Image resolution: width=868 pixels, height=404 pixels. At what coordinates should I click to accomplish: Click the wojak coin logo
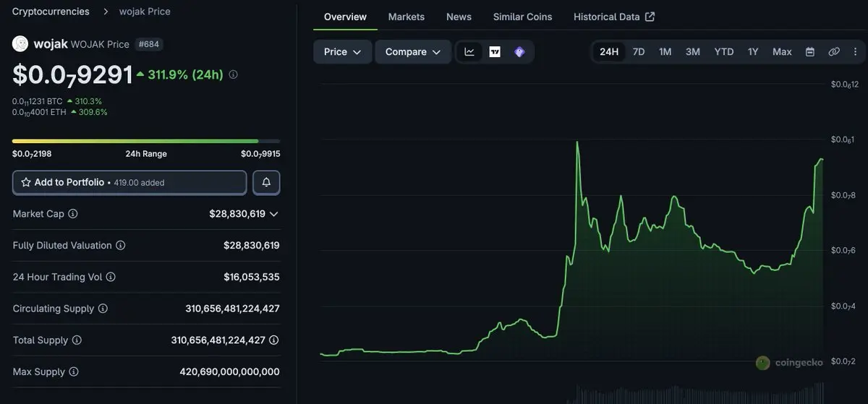pos(20,44)
